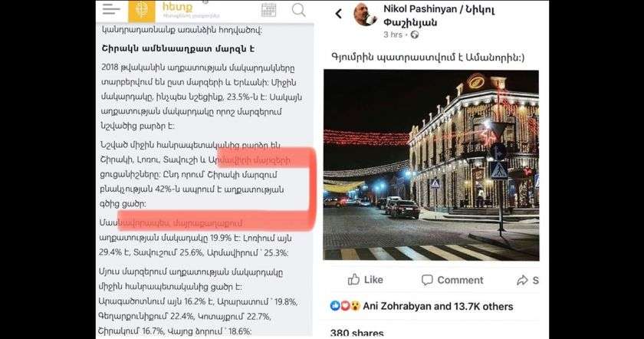Open the reaction emoji icons list
644x339 pixels.
pos(345,306)
